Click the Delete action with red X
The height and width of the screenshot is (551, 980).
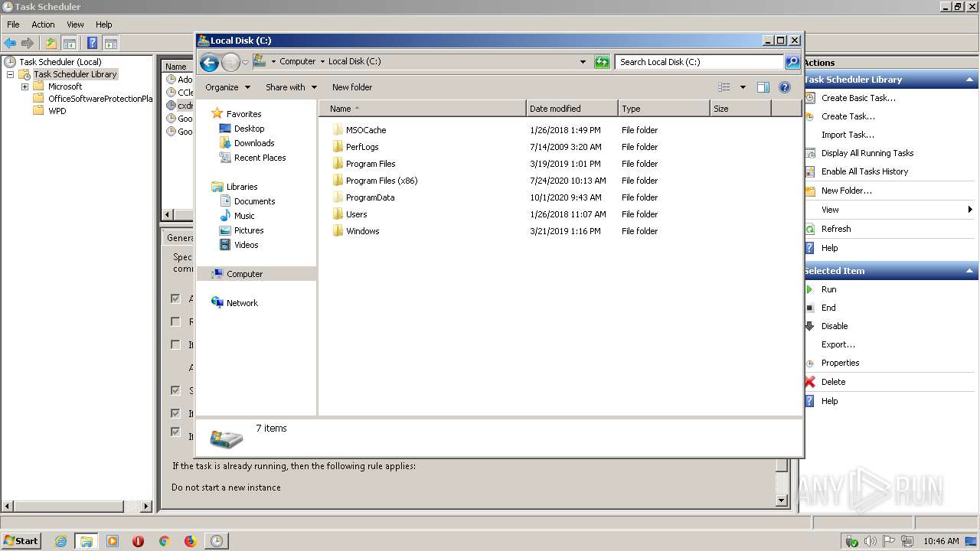pos(833,382)
